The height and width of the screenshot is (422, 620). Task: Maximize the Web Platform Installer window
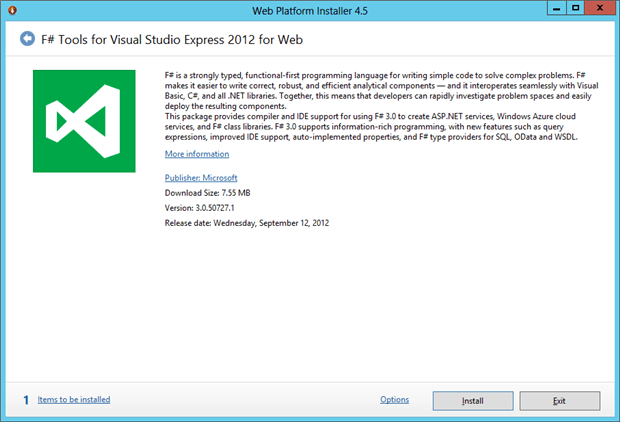(575, 8)
